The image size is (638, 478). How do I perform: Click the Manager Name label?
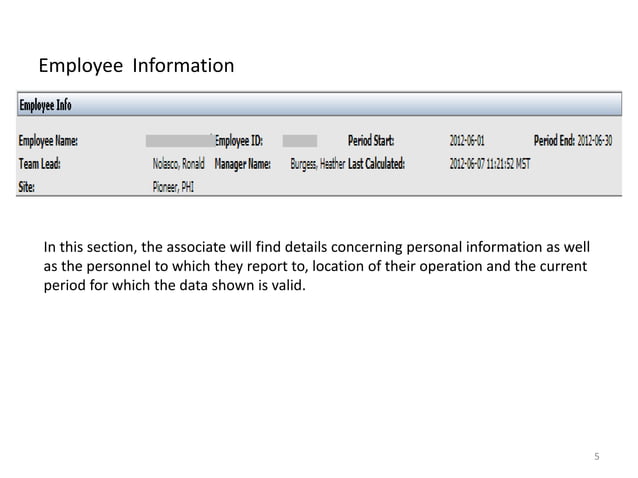coord(243,164)
